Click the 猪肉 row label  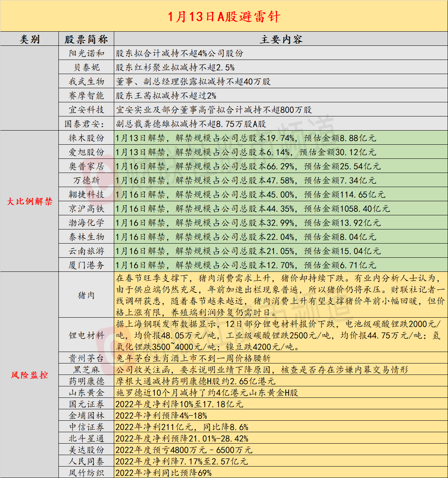coord(86,295)
